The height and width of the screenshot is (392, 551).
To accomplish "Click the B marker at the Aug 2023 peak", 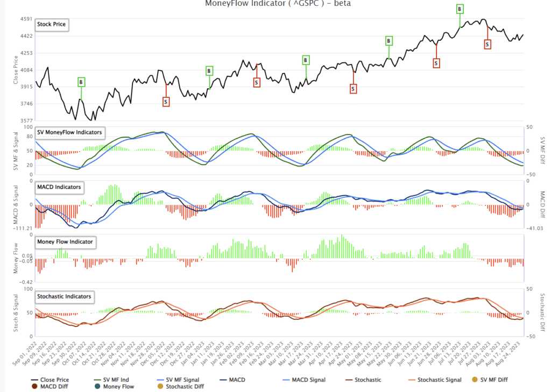I will (x=459, y=9).
